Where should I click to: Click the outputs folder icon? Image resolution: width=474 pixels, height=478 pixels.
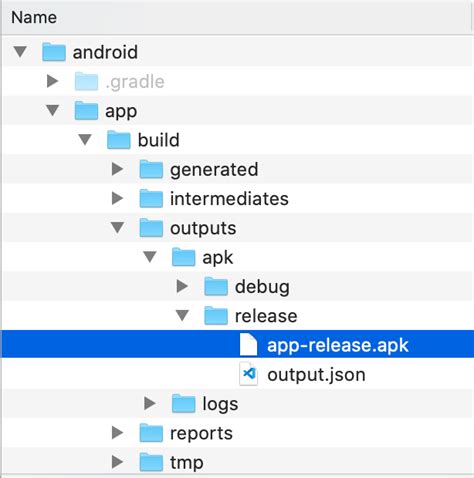coord(151,228)
